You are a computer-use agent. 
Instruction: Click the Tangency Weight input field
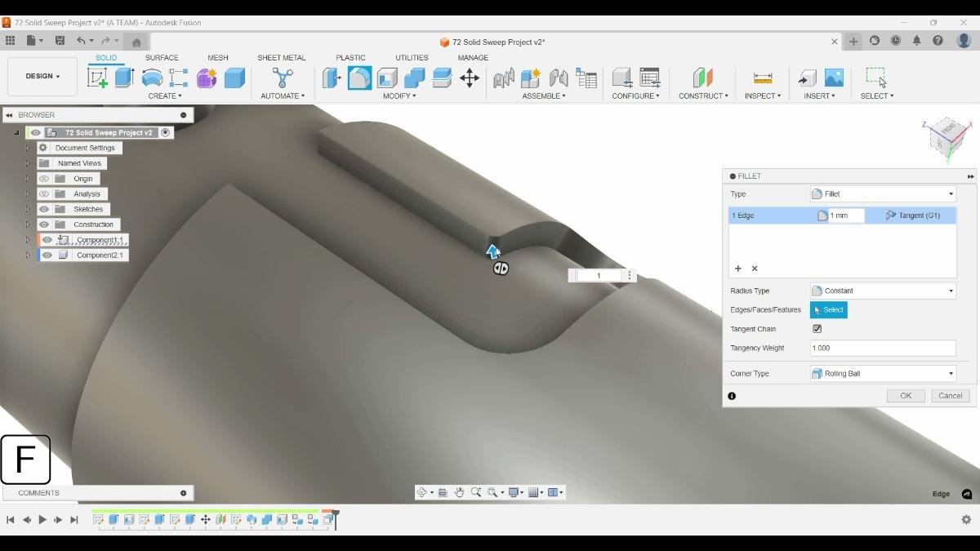point(883,348)
